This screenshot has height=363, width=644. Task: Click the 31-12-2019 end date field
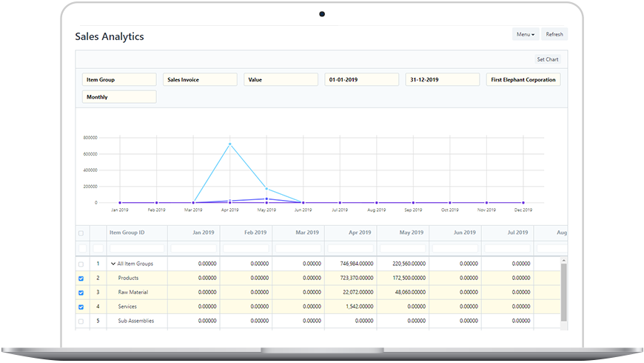click(x=442, y=79)
